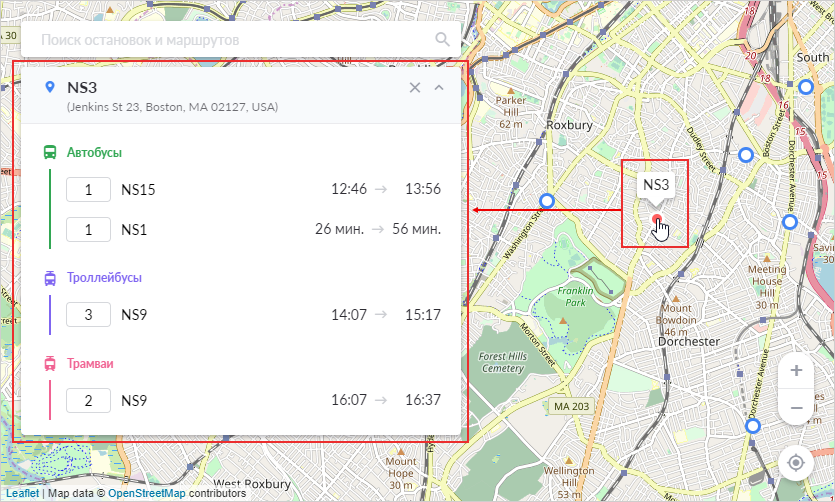The width and height of the screenshot is (835, 502).
Task: Open the OpenStreetMap attribution link
Action: (146, 493)
